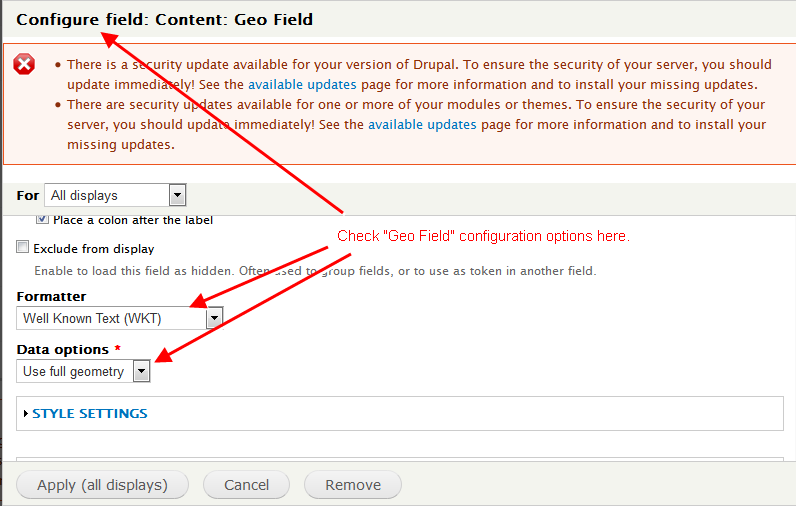The width and height of the screenshot is (796, 506).
Task: Open the 'All displays' selector
Action: (x=115, y=195)
